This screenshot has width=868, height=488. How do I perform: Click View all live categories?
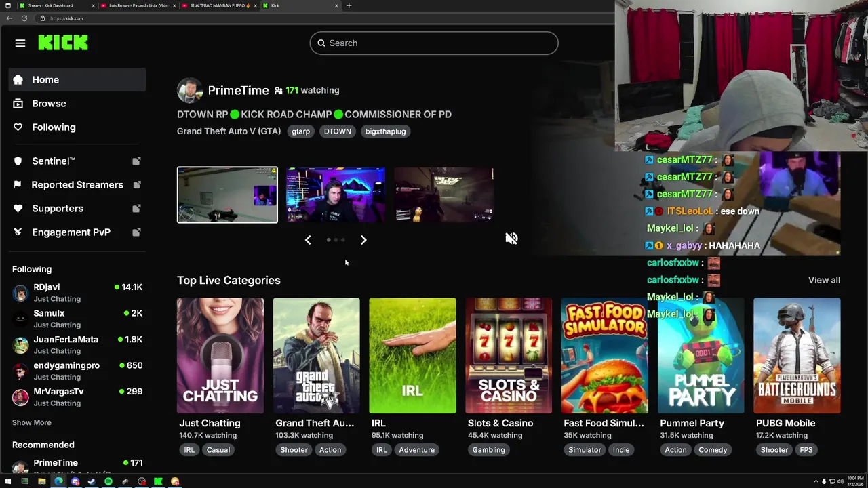[x=824, y=280]
